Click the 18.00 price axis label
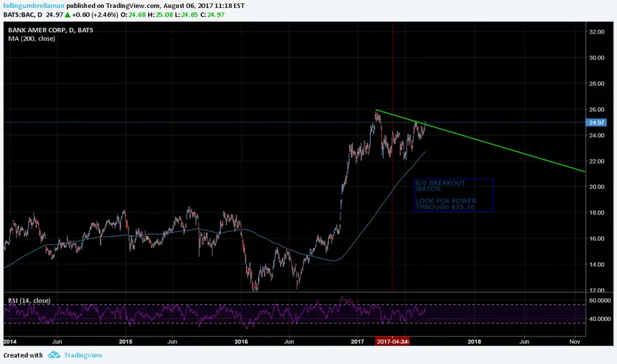 tap(596, 212)
